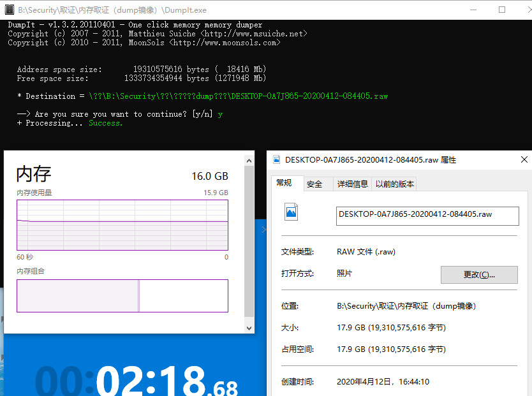Viewport: 532px width, 396px height.
Task: Click the www.moonsols.com copyright line
Action: click(x=144, y=43)
